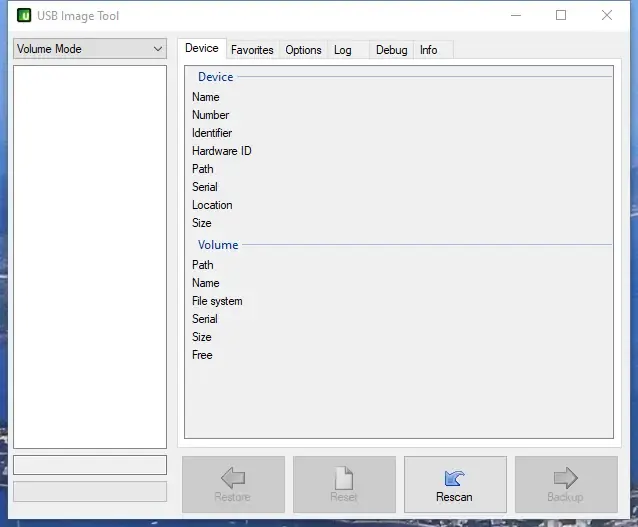This screenshot has height=527, width=638.
Task: Click the Restore button
Action: (x=233, y=484)
